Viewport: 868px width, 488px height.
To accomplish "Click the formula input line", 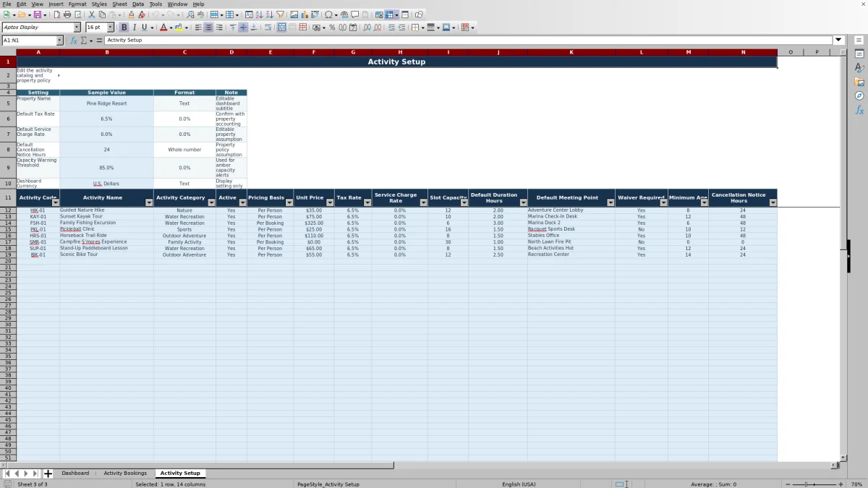I will pyautogui.click(x=469, y=40).
